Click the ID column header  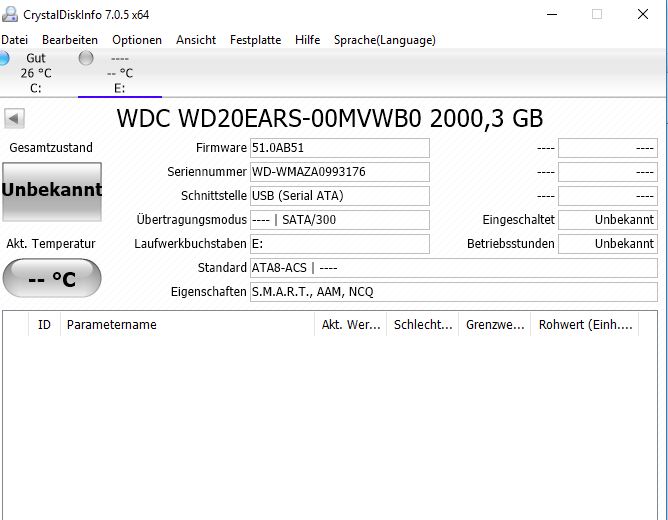point(44,325)
